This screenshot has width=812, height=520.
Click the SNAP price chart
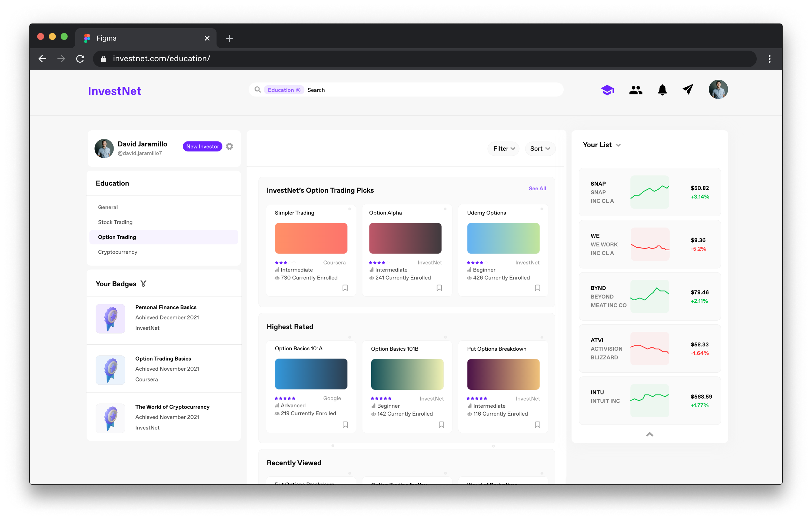click(650, 192)
